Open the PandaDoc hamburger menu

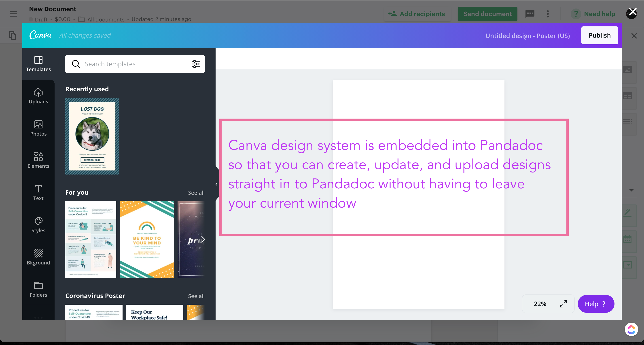(x=13, y=14)
